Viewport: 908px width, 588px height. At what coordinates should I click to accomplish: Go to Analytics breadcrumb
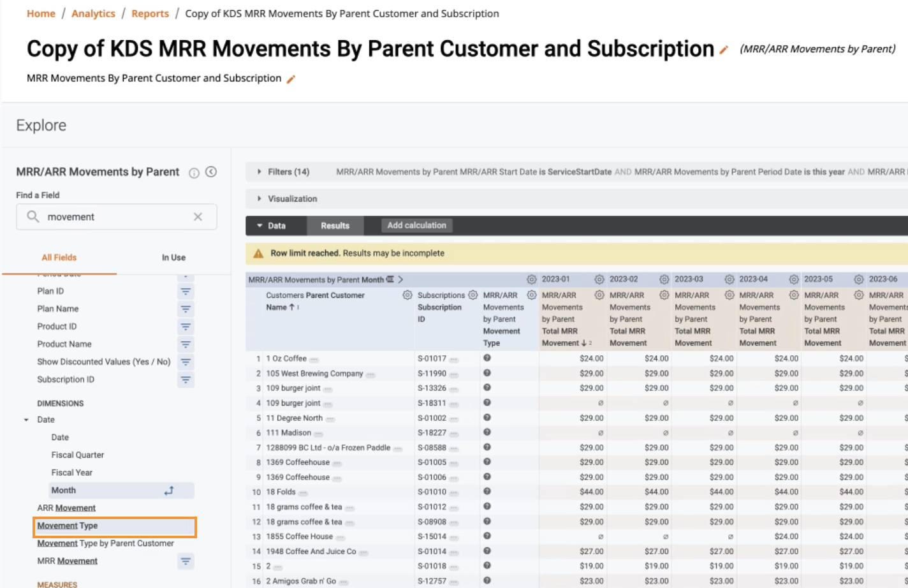coord(93,13)
